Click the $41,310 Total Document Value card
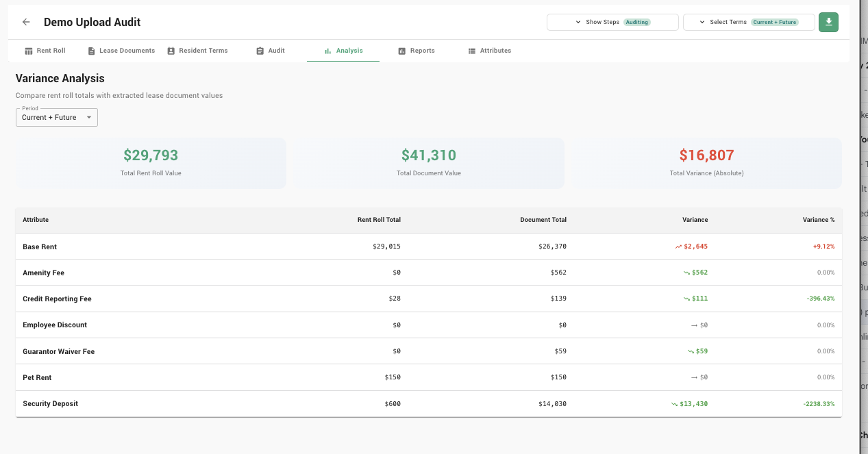 (x=429, y=163)
